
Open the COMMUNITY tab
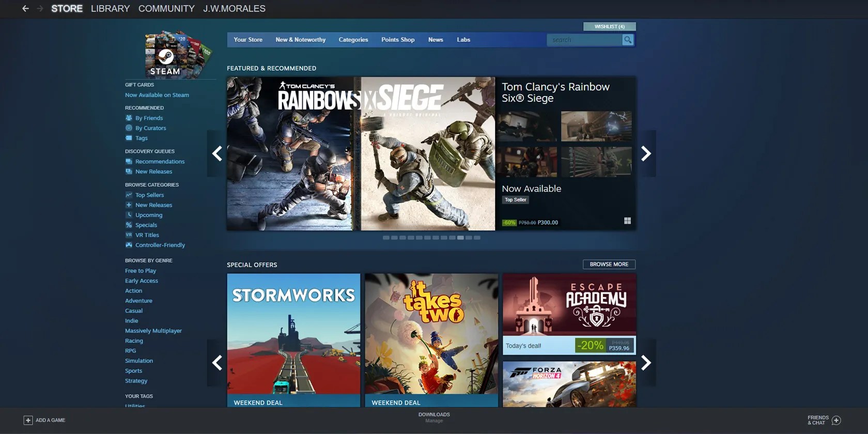(x=166, y=9)
